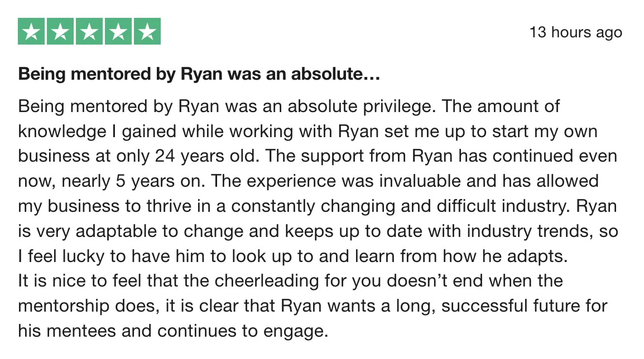Click the second green rating star
Viewport: 644px width, 359px height.
pos(60,31)
